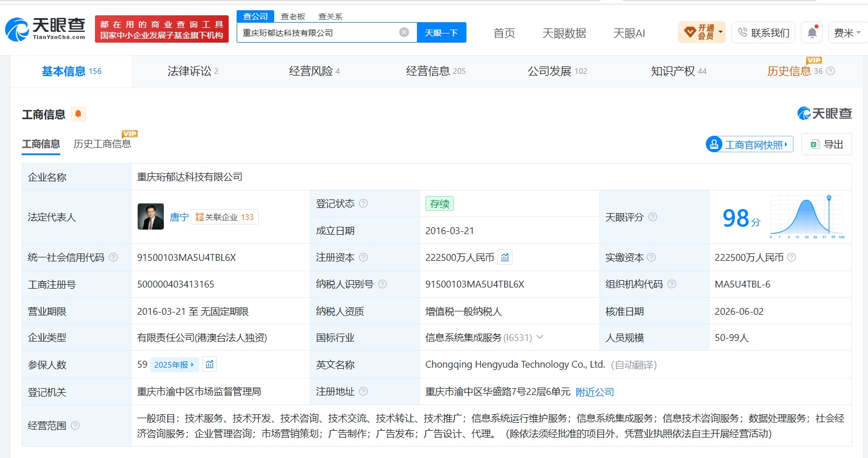Click the help icon next to 天眼评分
The width and height of the screenshot is (868, 458).
coord(653,217)
